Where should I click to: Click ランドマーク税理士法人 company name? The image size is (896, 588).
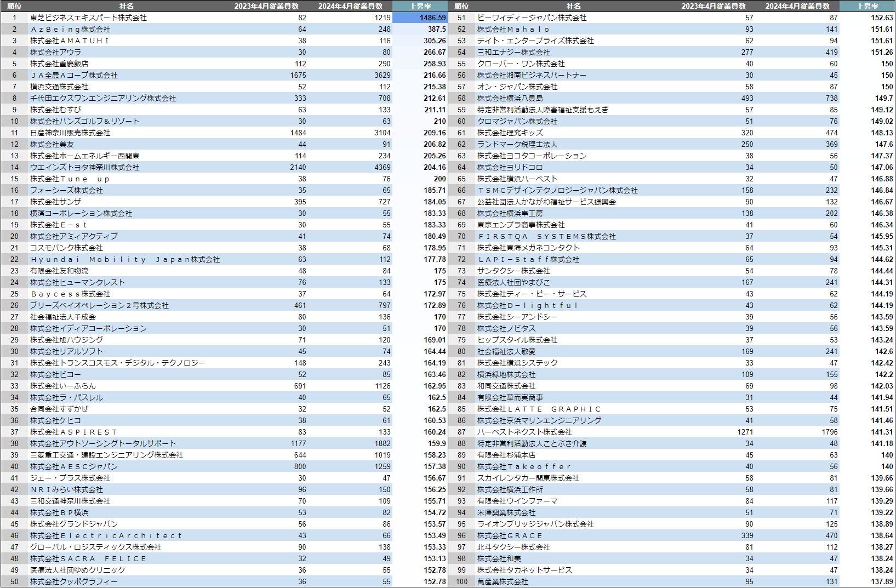pyautogui.click(x=517, y=144)
